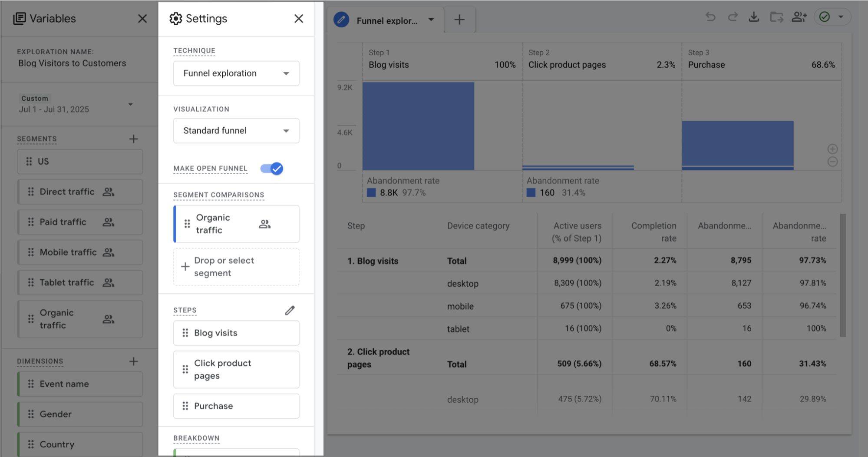Image resolution: width=868 pixels, height=457 pixels.
Task: Edit funnel steps with pencil icon
Action: 290,310
